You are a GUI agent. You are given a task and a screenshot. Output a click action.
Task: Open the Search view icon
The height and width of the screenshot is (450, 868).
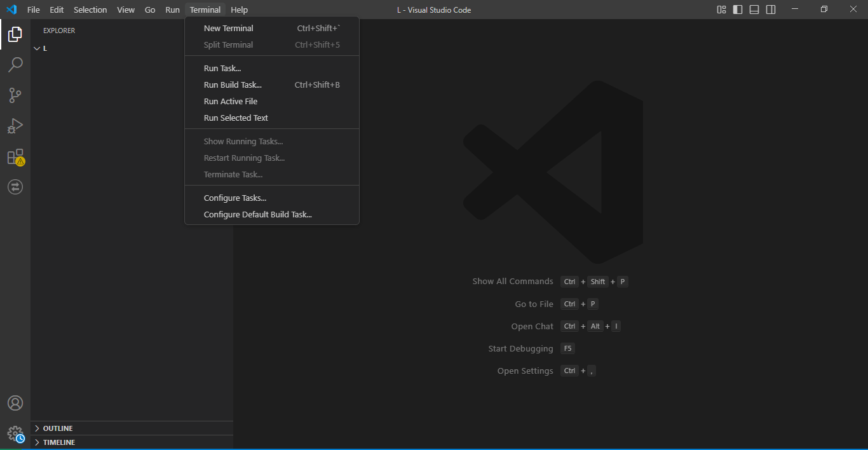coord(15,65)
